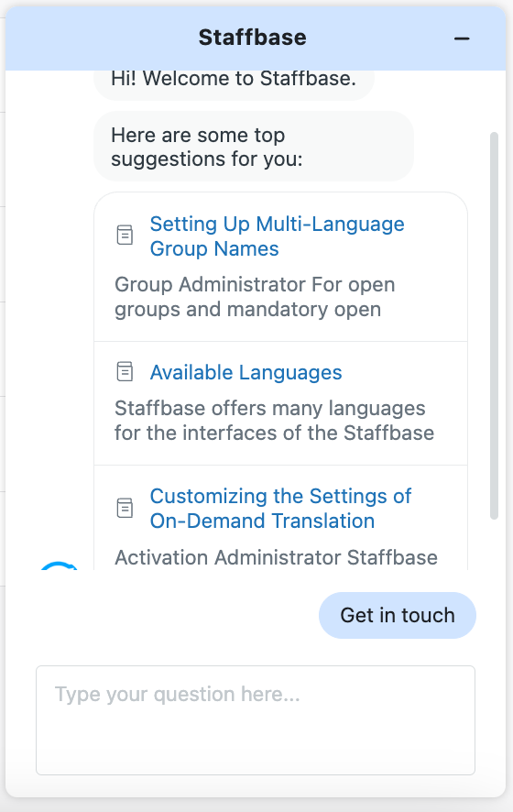
Task: Open Customizing the Settings of On-Demand Translation
Action: pos(280,509)
